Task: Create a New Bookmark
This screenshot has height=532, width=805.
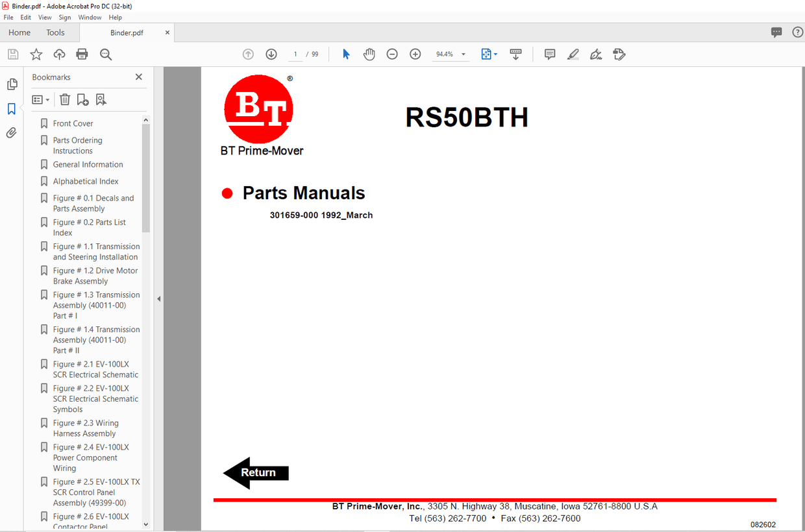Action: click(x=82, y=99)
